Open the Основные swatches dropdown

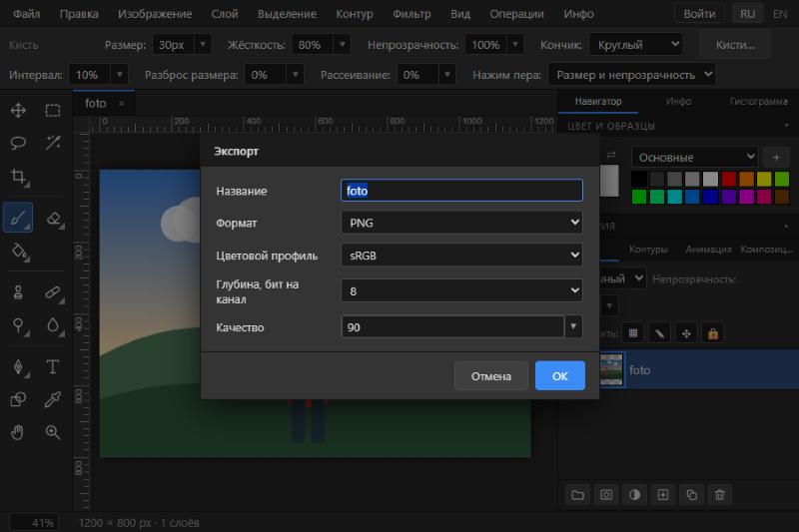coord(694,158)
